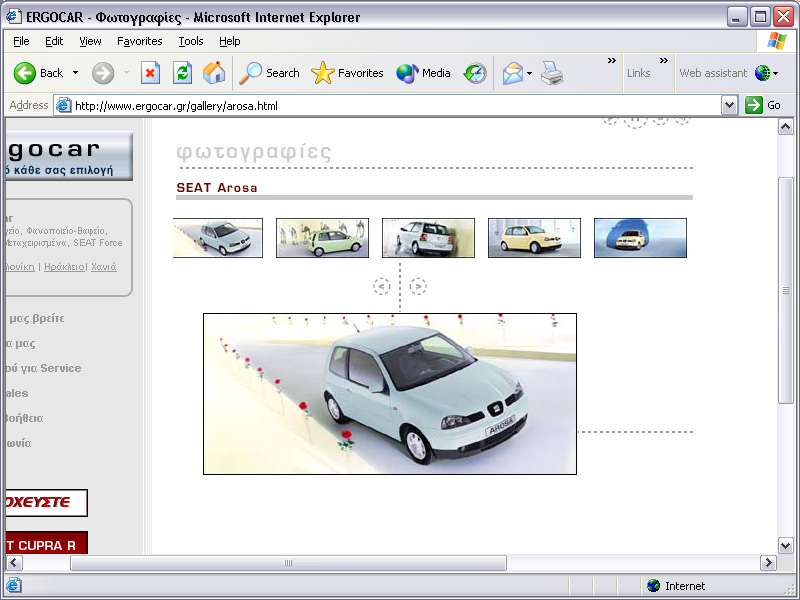Click the CUPRA R banner

46,543
